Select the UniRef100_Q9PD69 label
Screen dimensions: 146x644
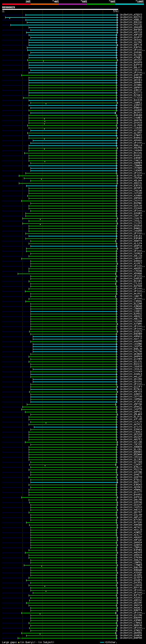pyautogui.click(x=131, y=198)
